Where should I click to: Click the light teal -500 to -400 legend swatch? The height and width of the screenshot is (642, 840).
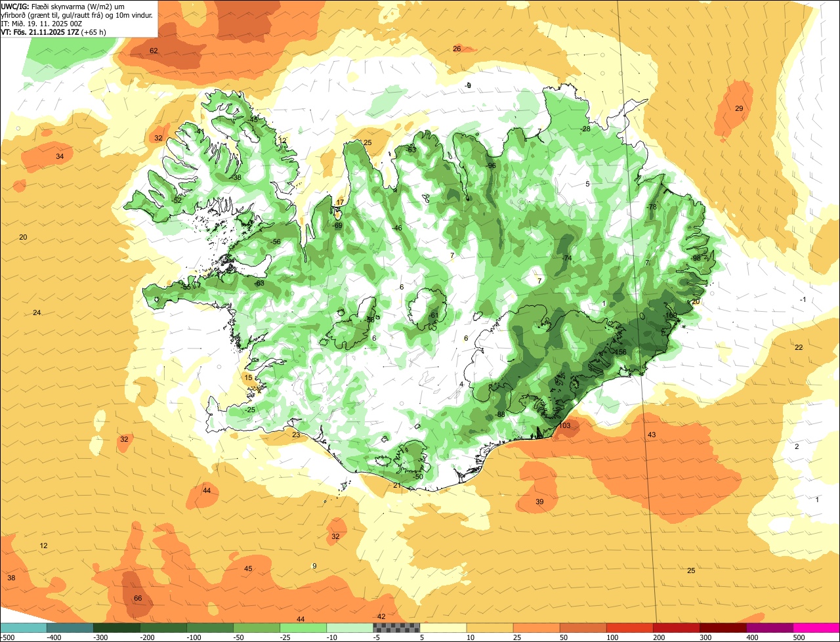23,628
